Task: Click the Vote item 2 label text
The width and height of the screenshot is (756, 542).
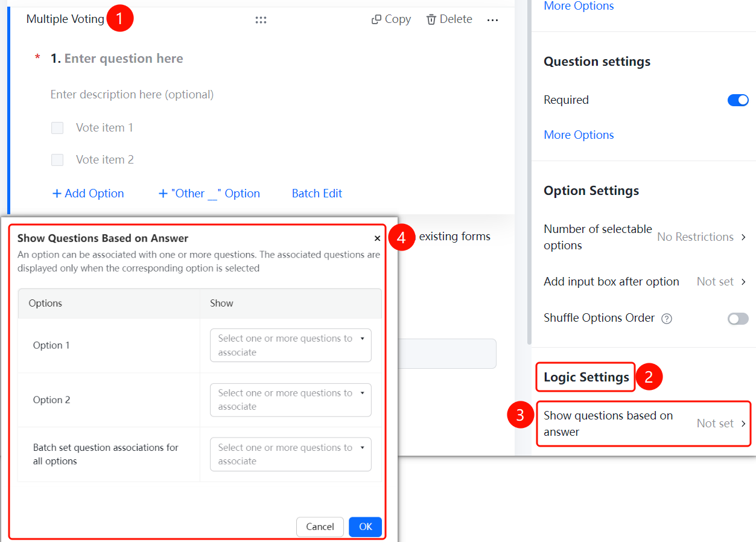Action: pos(105,160)
